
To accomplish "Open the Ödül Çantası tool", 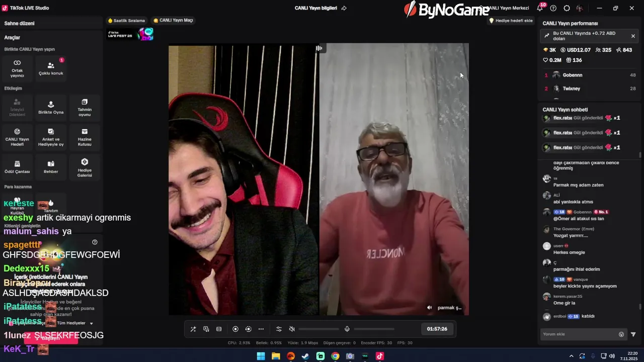I will [17, 167].
